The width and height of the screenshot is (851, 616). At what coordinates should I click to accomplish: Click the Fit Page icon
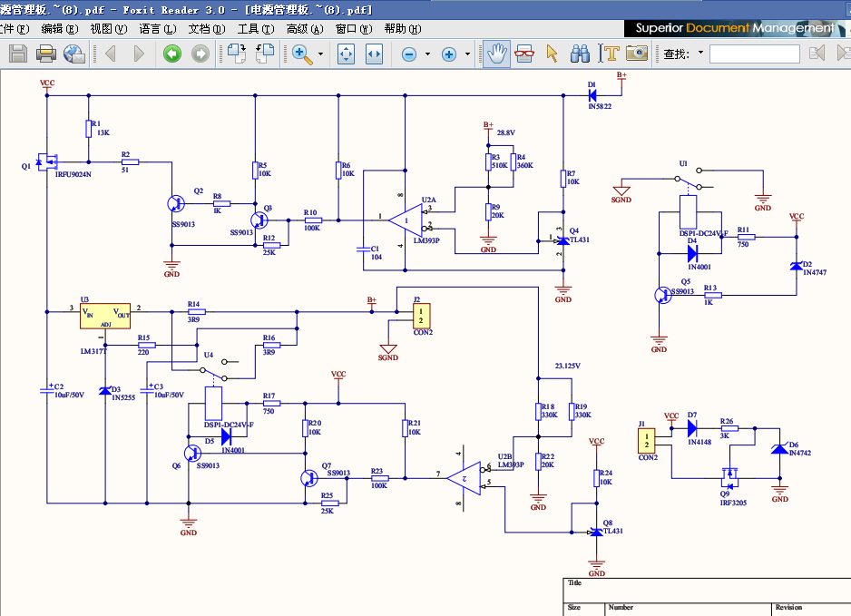tap(346, 54)
